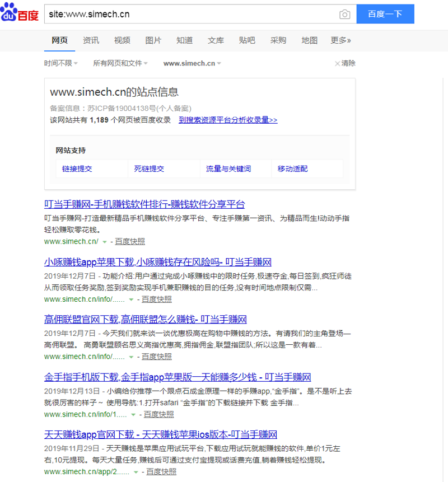Click the www.simech.cn/ green URL
This screenshot has height=482, width=448.
coord(71,242)
